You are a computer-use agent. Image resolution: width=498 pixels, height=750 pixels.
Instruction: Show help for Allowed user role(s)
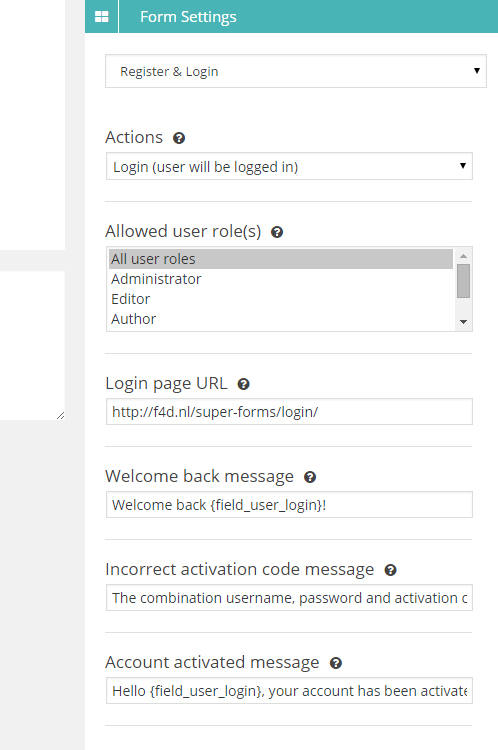pyautogui.click(x=277, y=232)
